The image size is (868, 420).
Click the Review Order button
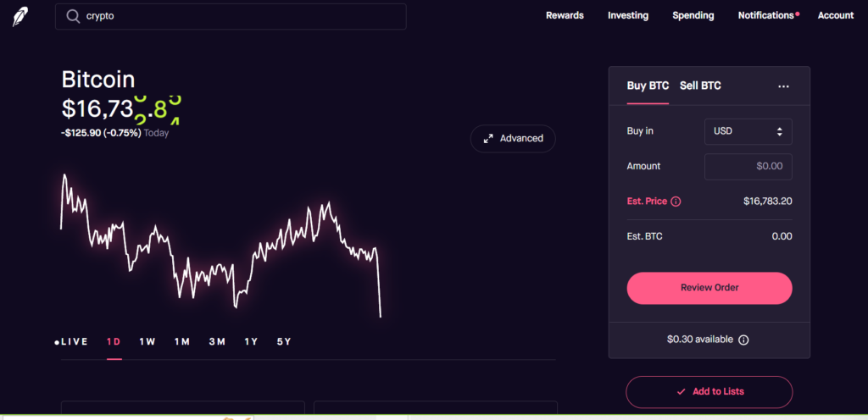coord(709,288)
